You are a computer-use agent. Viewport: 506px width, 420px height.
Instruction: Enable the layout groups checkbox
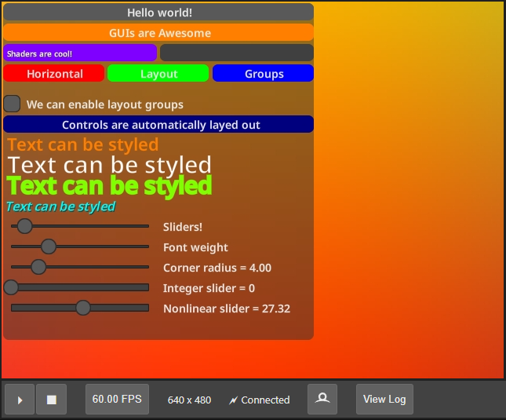tap(12, 104)
